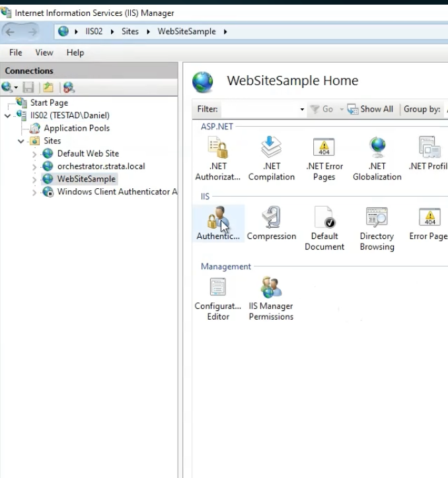Go back using the Back arrow
This screenshot has height=478, width=448.
[10, 32]
